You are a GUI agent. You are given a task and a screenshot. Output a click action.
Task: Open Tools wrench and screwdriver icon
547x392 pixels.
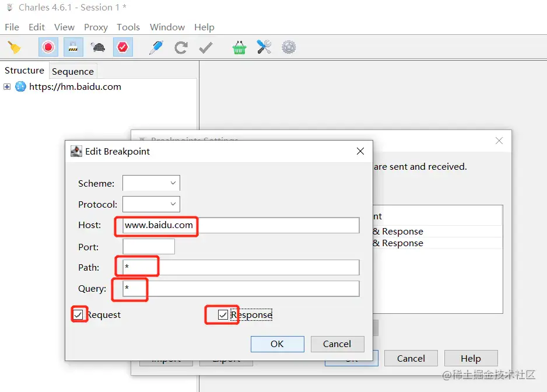click(264, 47)
